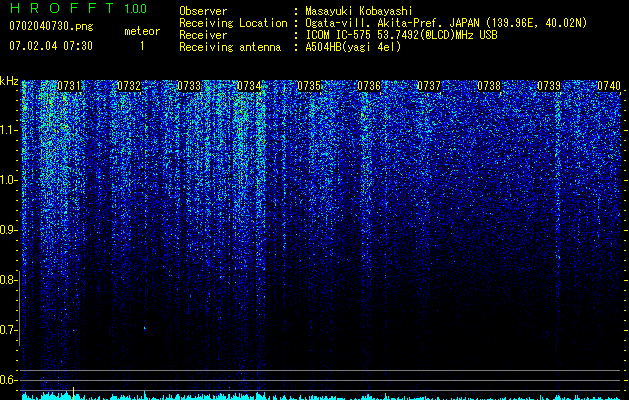Click the date stamp 07.02.04 07:30
Image resolution: width=629 pixels, height=400 pixels.
click(51, 46)
